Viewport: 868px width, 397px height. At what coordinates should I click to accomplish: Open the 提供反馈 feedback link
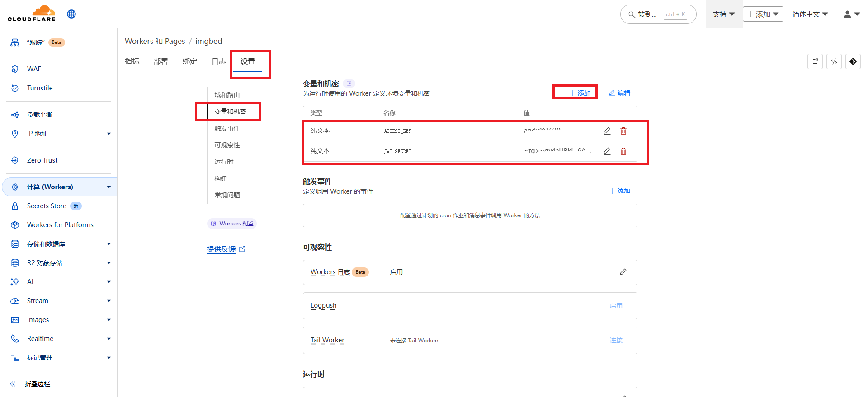pos(222,249)
